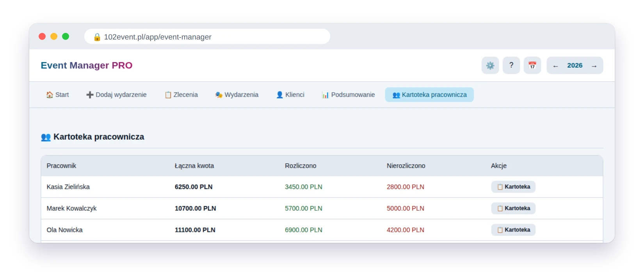Image resolution: width=644 pixels, height=278 pixels.
Task: Go to next year with right arrow
Action: click(594, 66)
